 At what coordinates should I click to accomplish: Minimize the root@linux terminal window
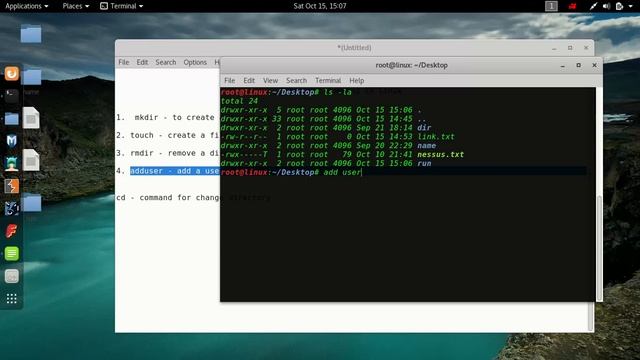[563, 65]
